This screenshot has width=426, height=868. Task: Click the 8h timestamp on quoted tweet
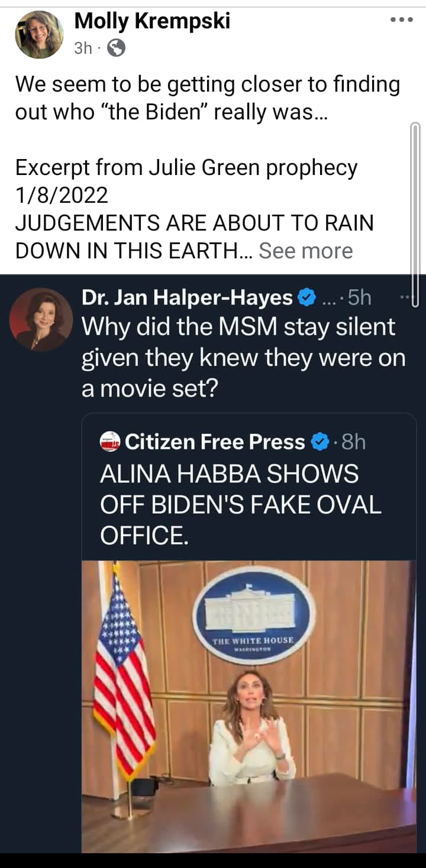pos(353,442)
